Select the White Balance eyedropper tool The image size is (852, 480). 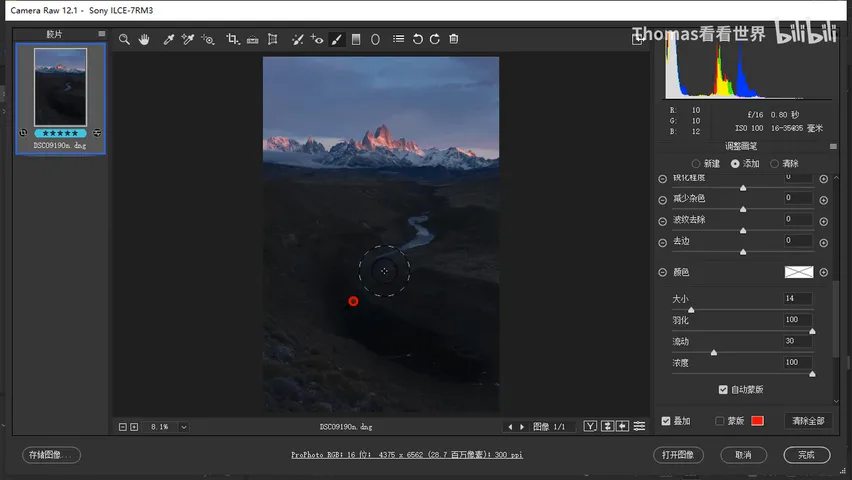(x=168, y=39)
